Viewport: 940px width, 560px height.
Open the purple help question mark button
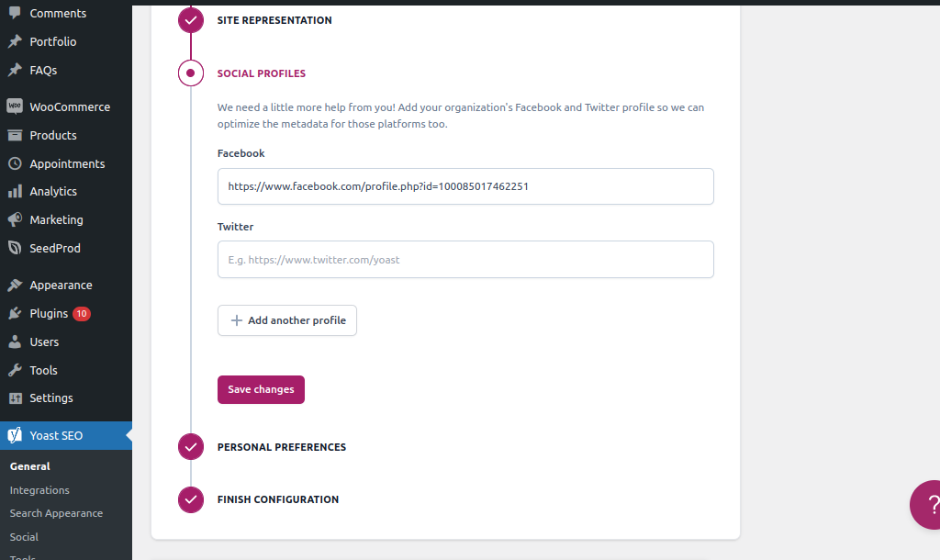click(x=927, y=504)
